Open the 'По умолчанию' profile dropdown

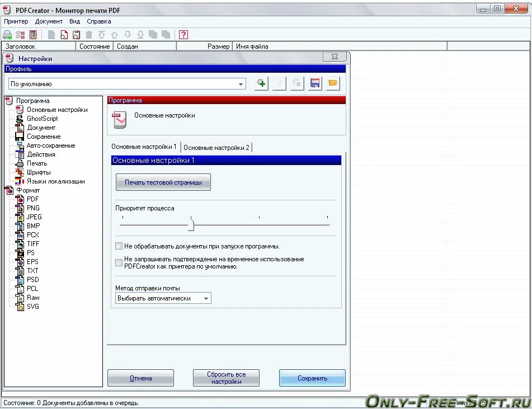241,84
